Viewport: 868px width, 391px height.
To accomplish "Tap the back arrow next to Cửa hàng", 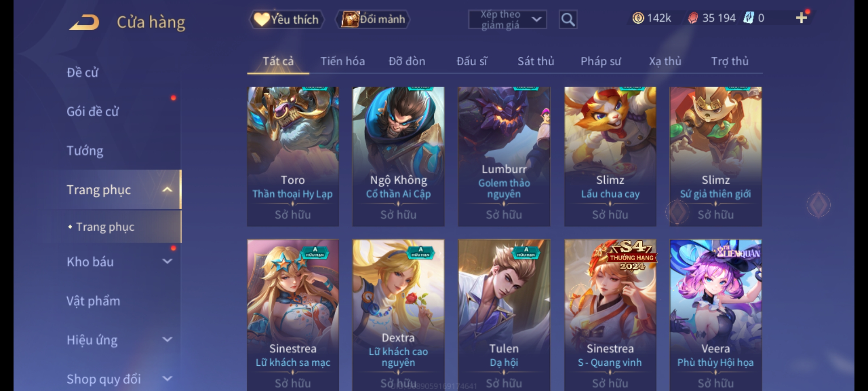I will (x=84, y=22).
